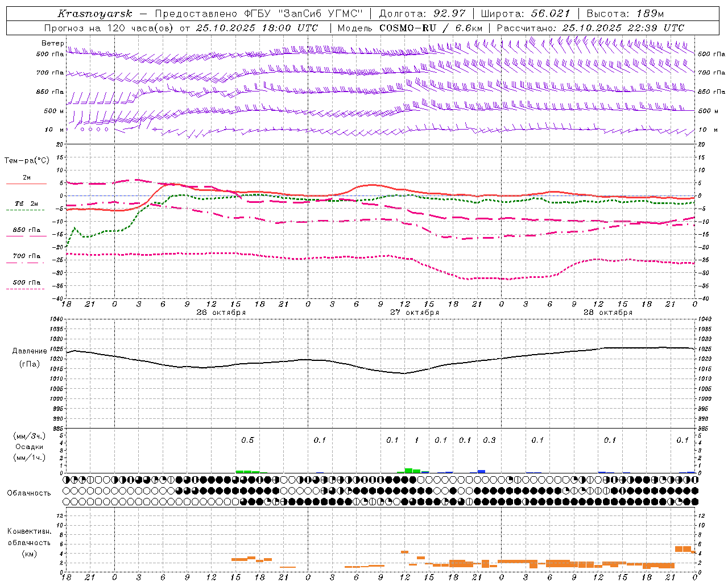728x582 pixels.
Task: Click the 0.3 precipitation amount value
Action: [489, 440]
